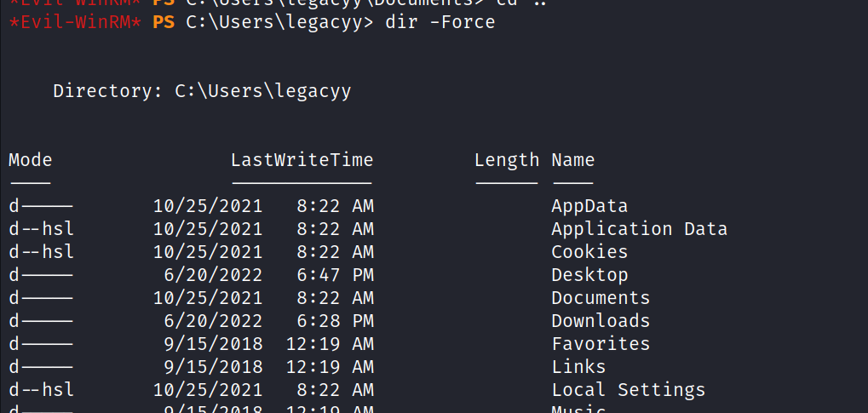The image size is (868, 413).
Task: Click the Directory: C:\Users\legacyy path line
Action: 202,91
